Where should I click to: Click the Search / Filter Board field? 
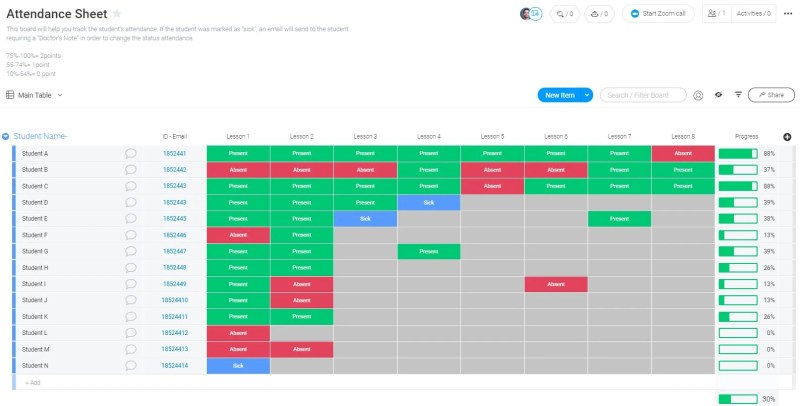point(643,95)
